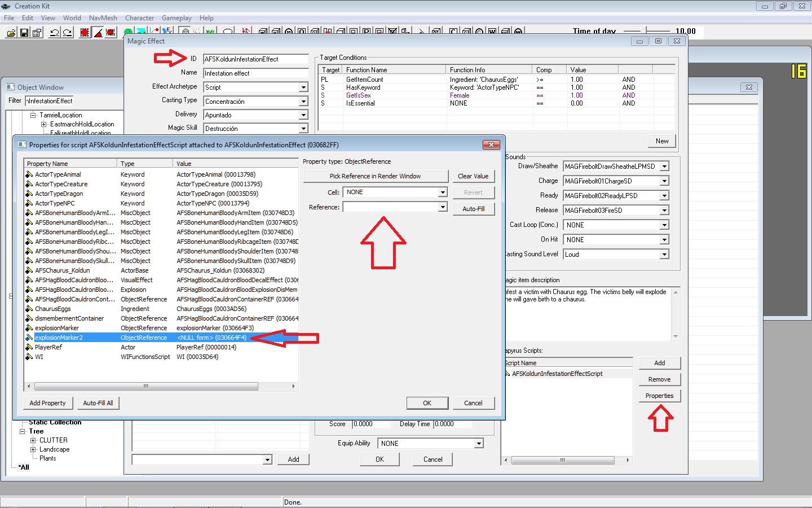Click Pick Reference in Render Window button
The width and height of the screenshot is (812, 508).
376,176
